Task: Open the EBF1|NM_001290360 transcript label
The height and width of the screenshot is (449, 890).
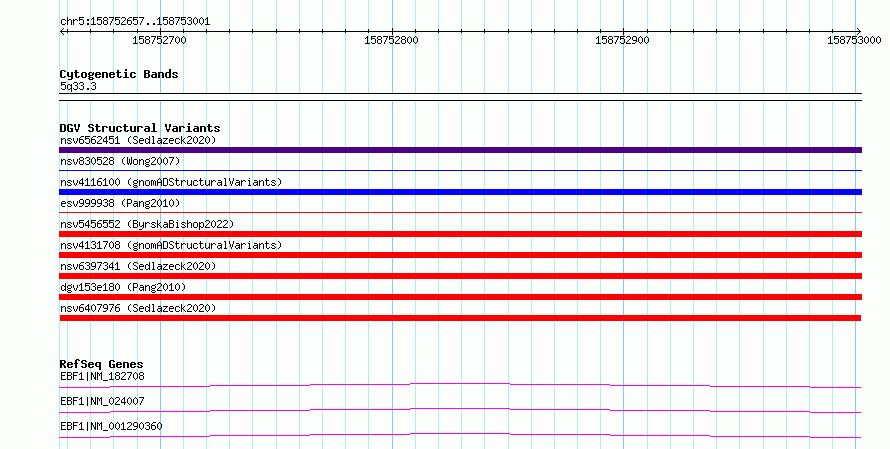Action: click(x=111, y=426)
